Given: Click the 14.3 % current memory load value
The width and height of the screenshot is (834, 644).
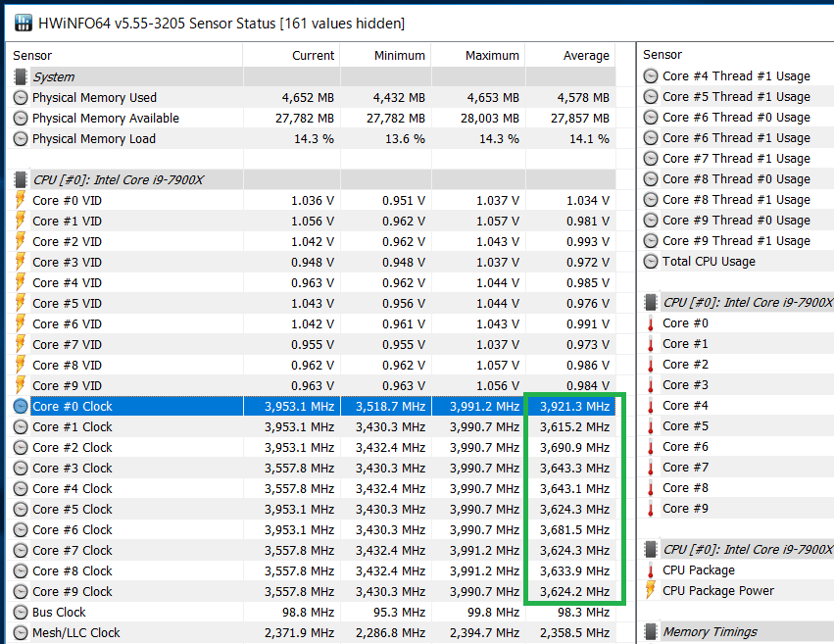Looking at the screenshot, I should pos(314,139).
